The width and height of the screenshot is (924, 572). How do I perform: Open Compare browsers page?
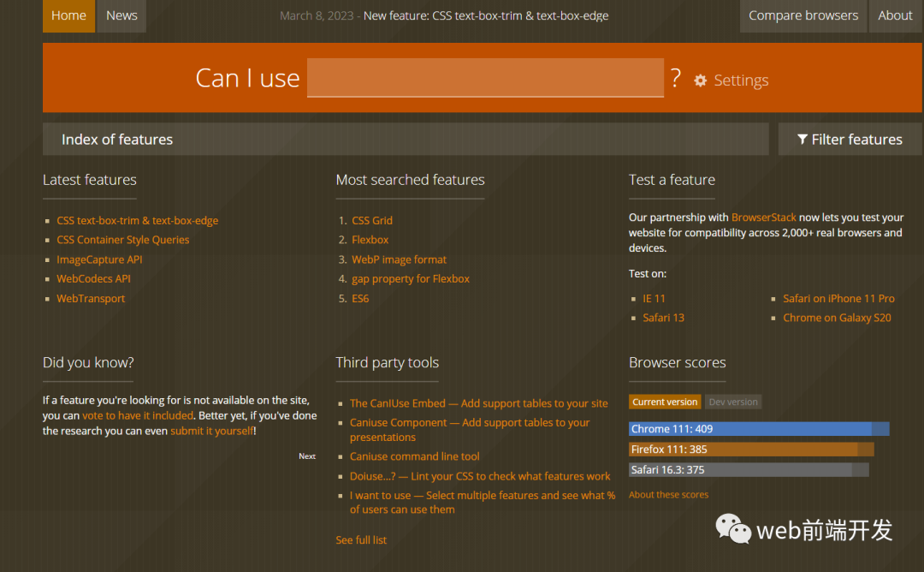coord(803,15)
